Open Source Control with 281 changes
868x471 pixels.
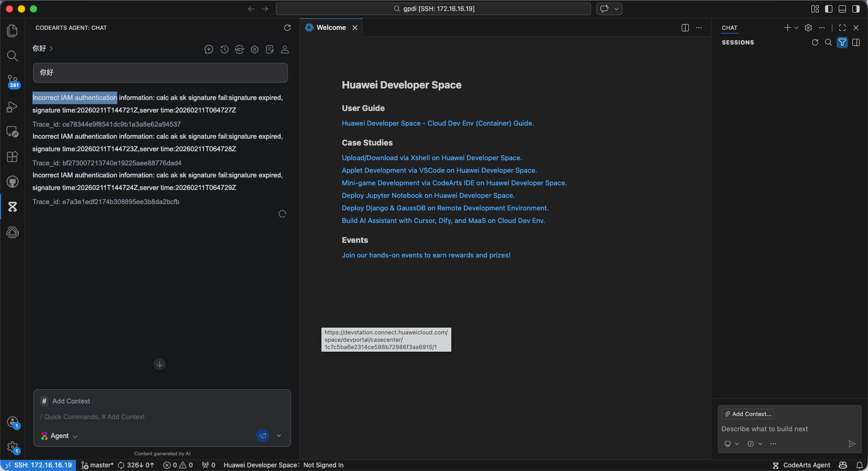coord(13,81)
